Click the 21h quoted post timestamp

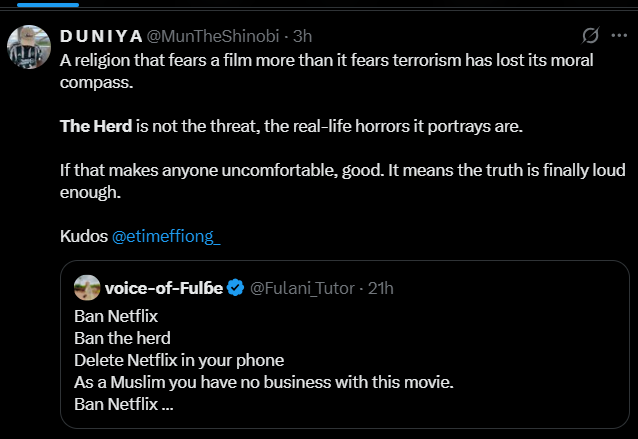click(x=380, y=288)
